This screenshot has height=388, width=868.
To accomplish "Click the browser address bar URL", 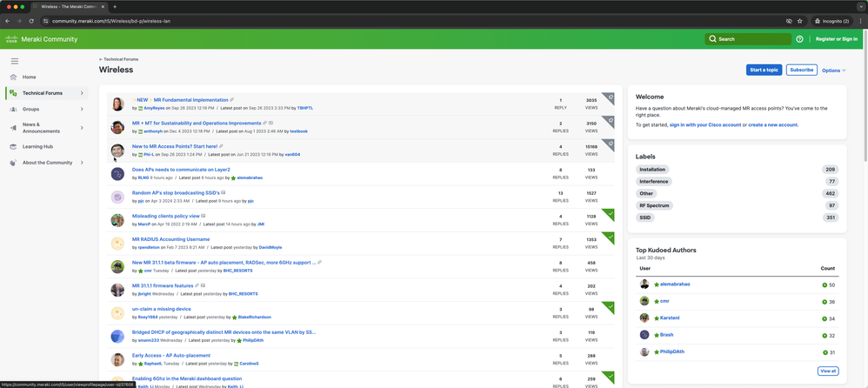I will coord(111,21).
